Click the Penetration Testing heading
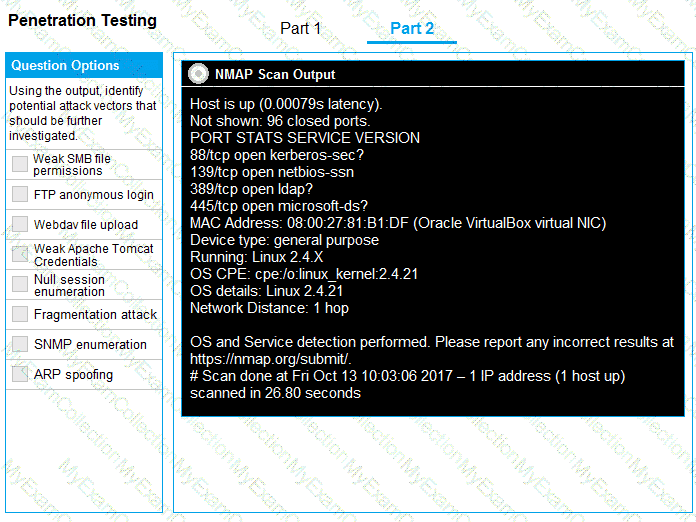This screenshot has height=522, width=696. (x=82, y=20)
